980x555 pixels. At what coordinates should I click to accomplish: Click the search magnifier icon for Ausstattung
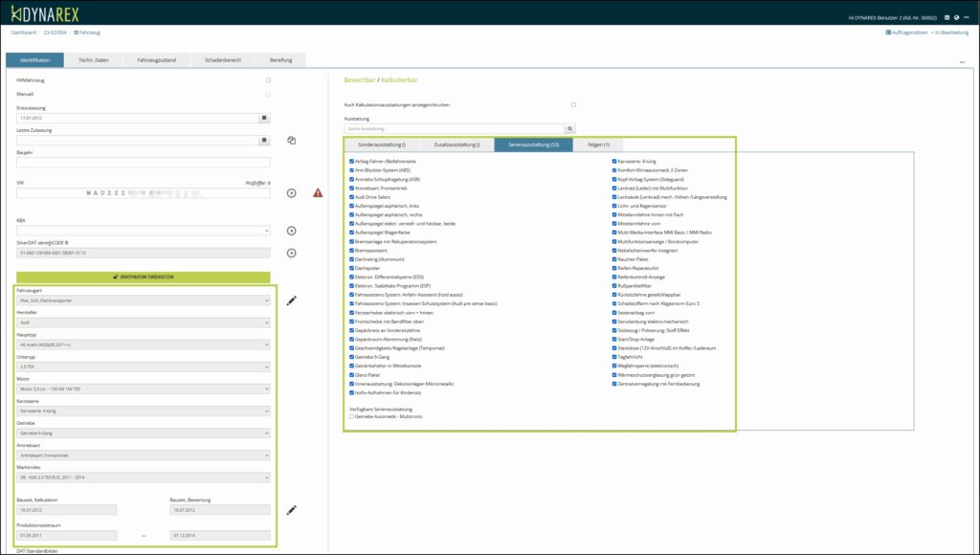pos(570,127)
